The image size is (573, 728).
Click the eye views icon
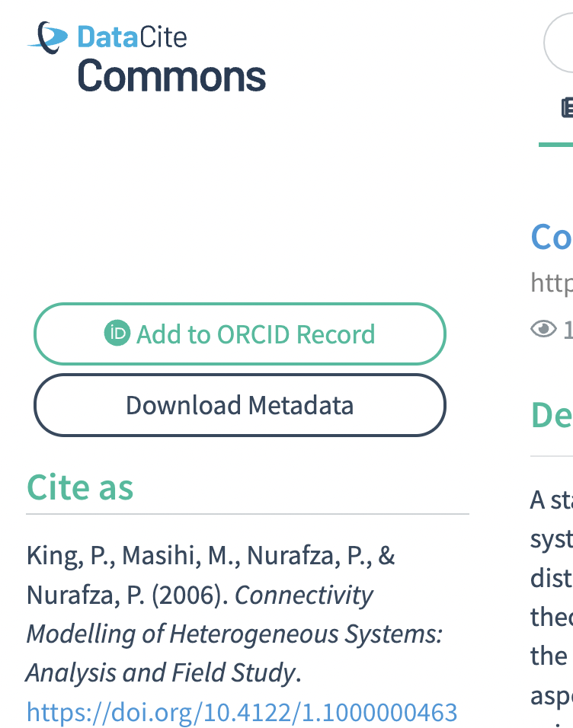(544, 329)
